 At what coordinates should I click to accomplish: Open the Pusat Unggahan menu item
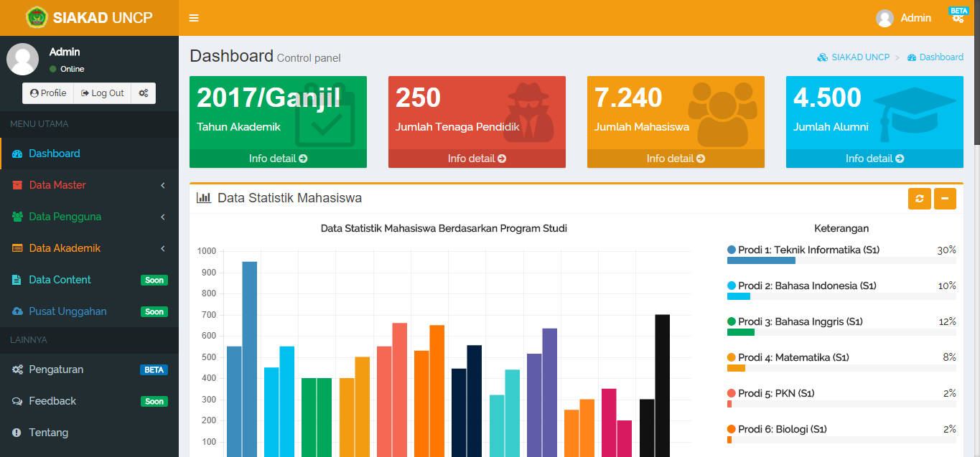point(89,311)
